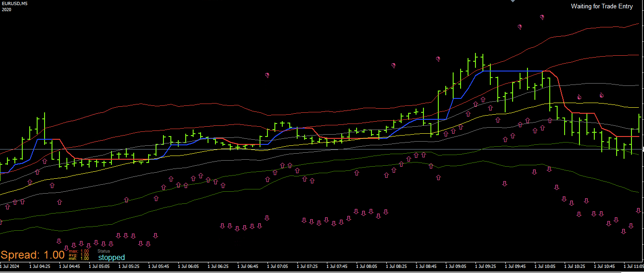Select the 1 Jul 09:25 time label
The width and height of the screenshot is (644, 273).
pos(486,267)
